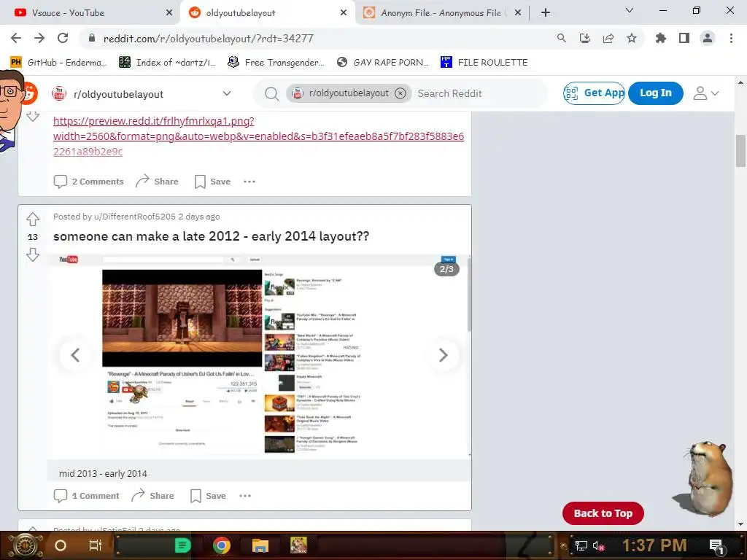Open the GitHub - Enderma bookmark
Screen dimensions: 747x560
[x=58, y=63]
